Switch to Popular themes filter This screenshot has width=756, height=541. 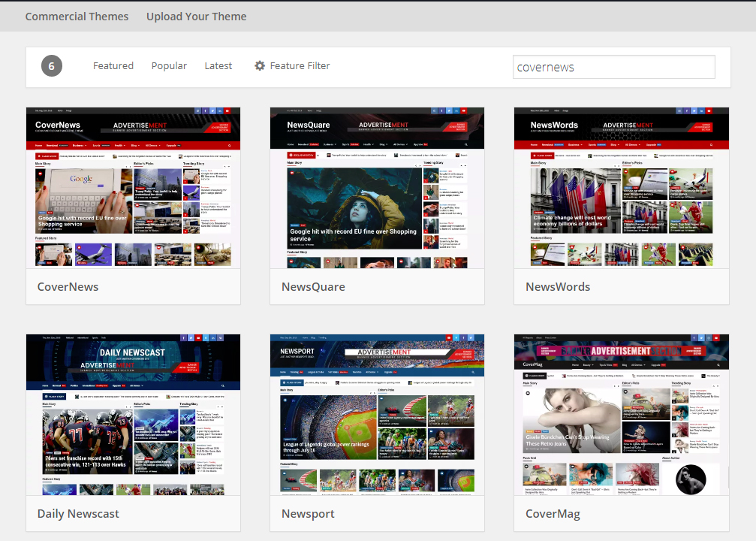tap(169, 66)
